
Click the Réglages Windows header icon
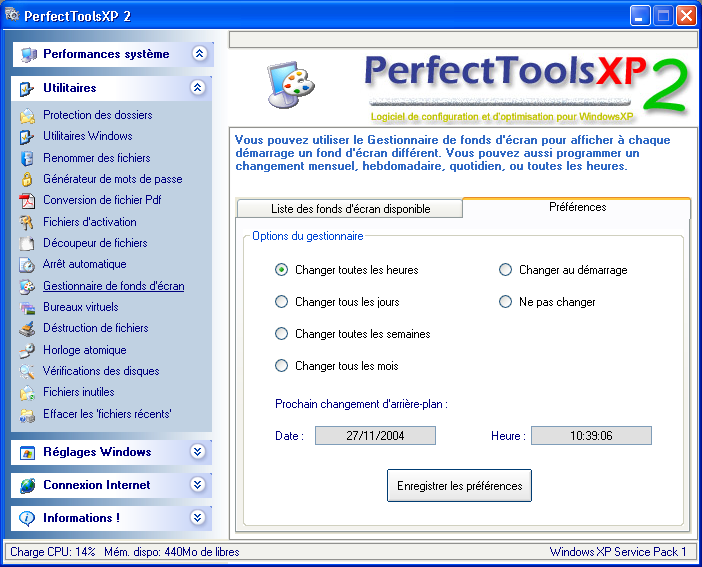27,453
